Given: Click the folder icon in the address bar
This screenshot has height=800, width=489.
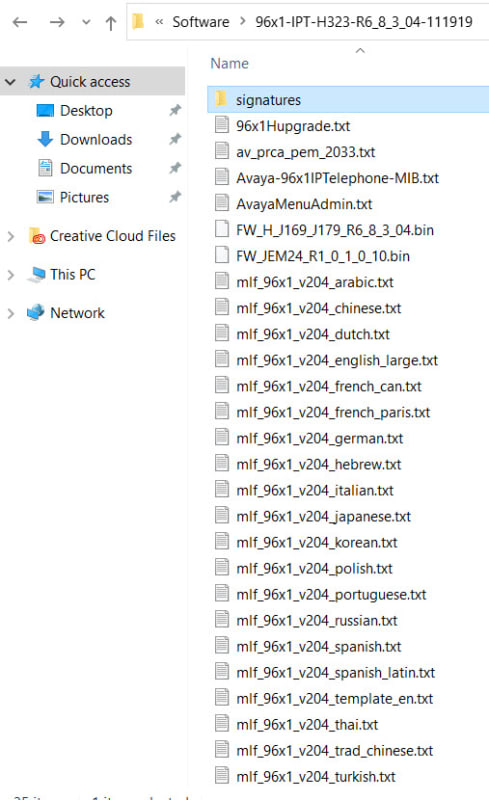Looking at the screenshot, I should pos(138,21).
